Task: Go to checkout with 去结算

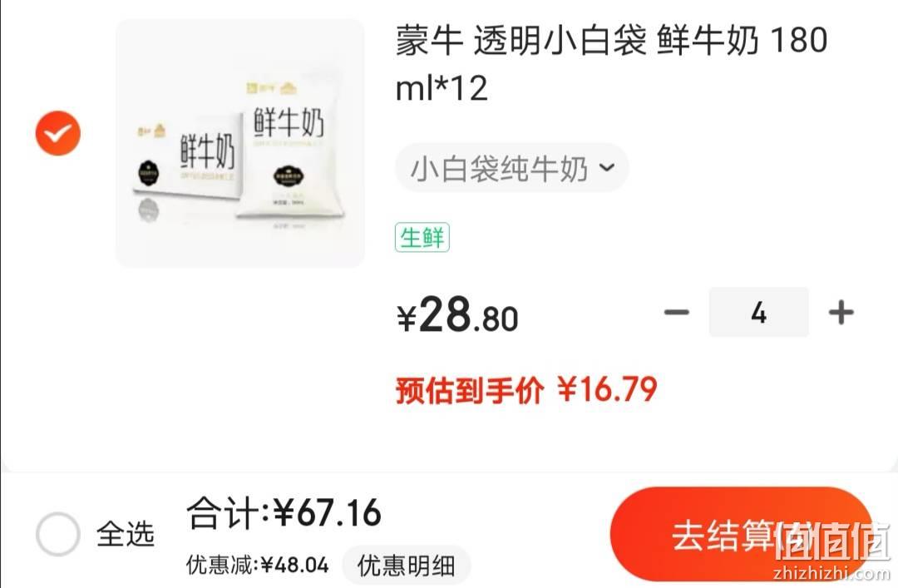Action: (741, 536)
